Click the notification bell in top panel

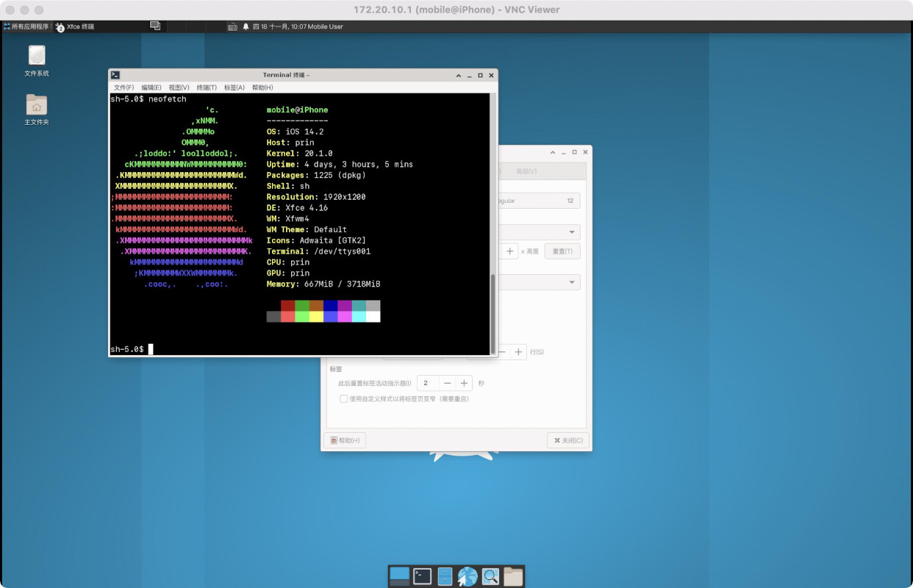pos(246,26)
